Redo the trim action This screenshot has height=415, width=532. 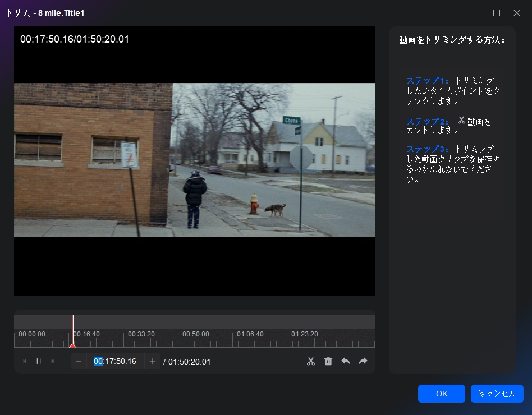pos(363,361)
